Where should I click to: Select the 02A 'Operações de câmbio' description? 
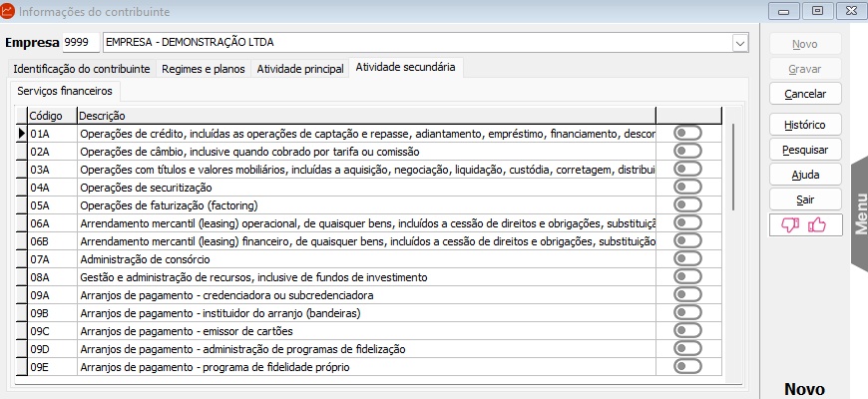click(x=366, y=151)
